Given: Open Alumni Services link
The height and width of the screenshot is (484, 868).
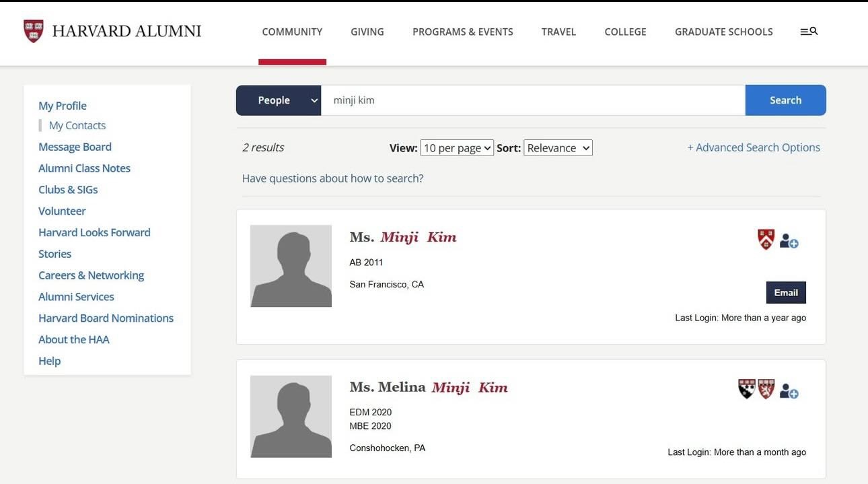Looking at the screenshot, I should point(76,297).
